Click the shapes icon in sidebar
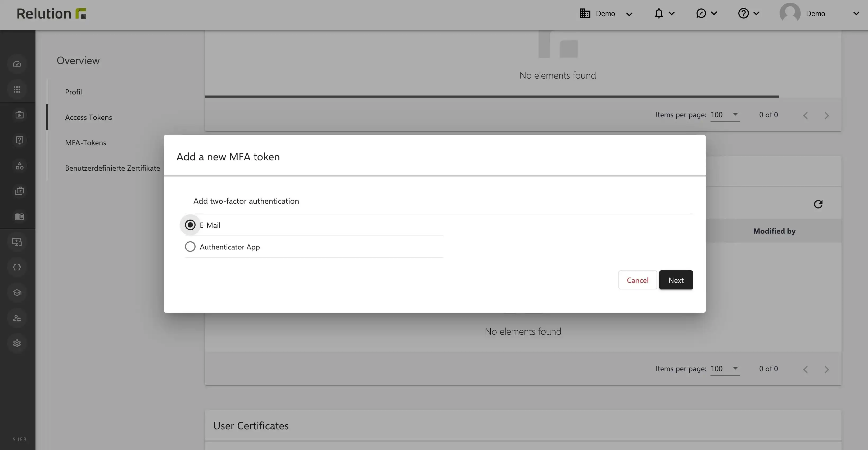This screenshot has width=868, height=450. point(19,165)
